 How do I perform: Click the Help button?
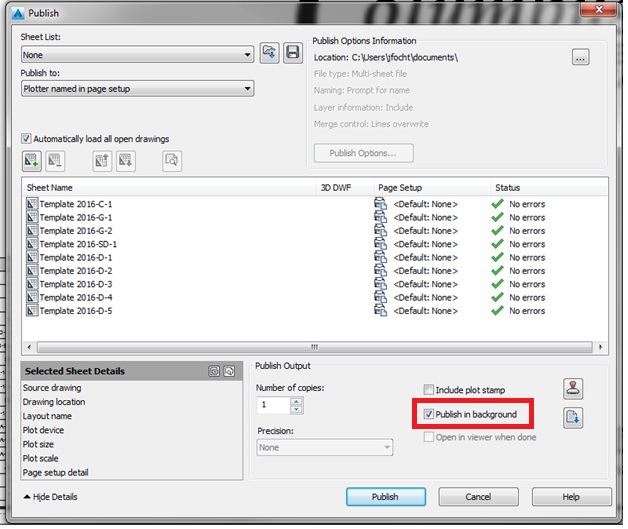point(571,497)
